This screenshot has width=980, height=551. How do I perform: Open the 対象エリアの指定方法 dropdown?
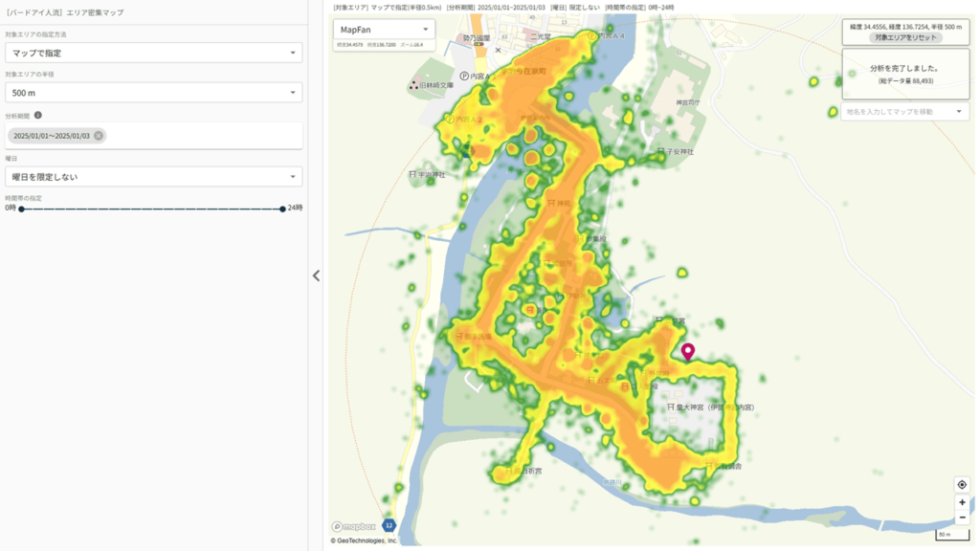pos(153,53)
